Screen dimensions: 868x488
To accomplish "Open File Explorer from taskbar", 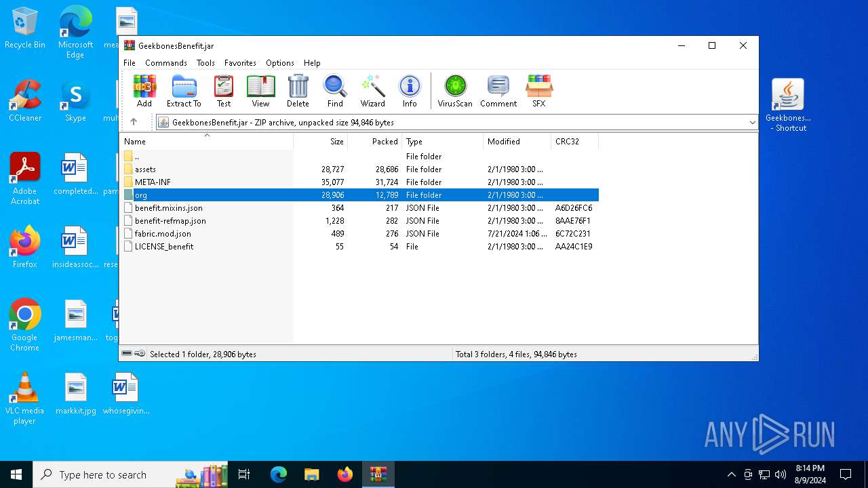I will coord(312,474).
